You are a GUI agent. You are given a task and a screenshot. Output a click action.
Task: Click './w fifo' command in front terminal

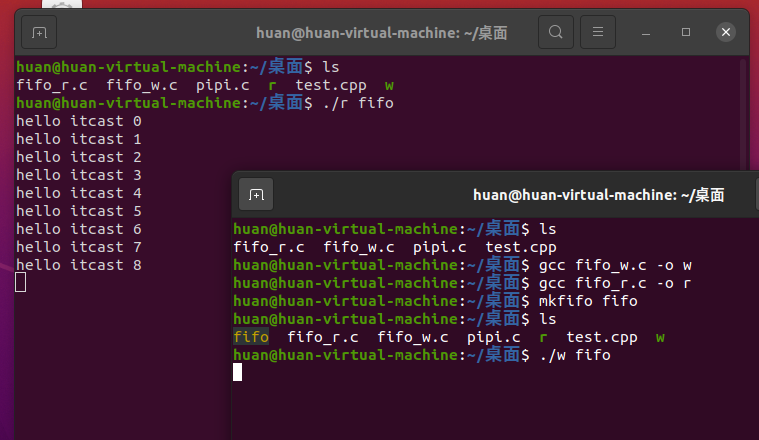(x=575, y=355)
